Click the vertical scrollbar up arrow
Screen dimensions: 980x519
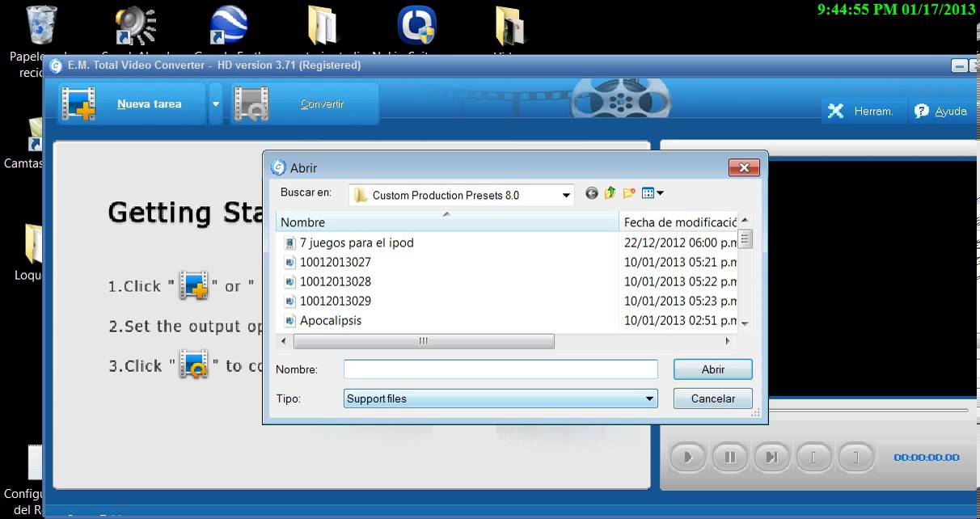(x=746, y=220)
